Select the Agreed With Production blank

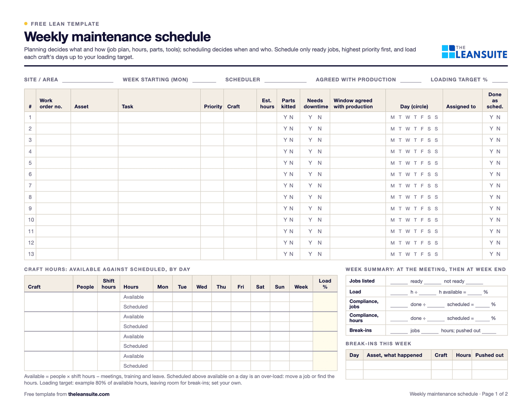[x=411, y=80]
